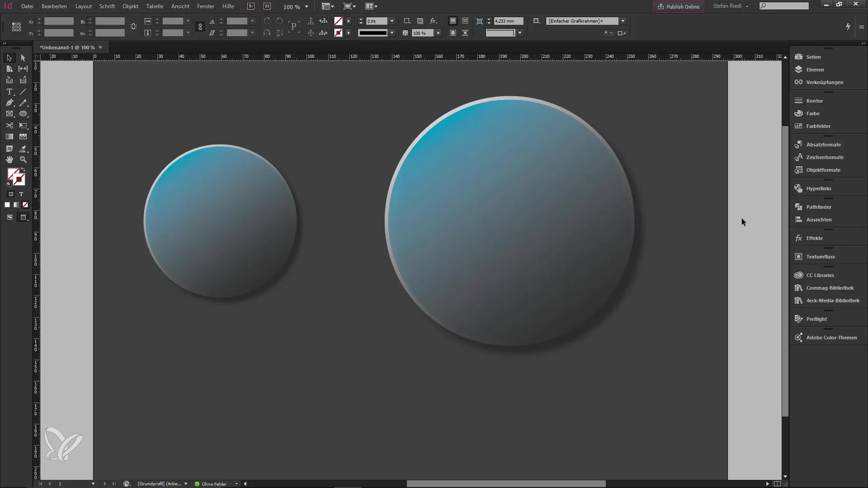Open Stefan Riedl user dropdown
868x488 pixels.
pyautogui.click(x=731, y=6)
